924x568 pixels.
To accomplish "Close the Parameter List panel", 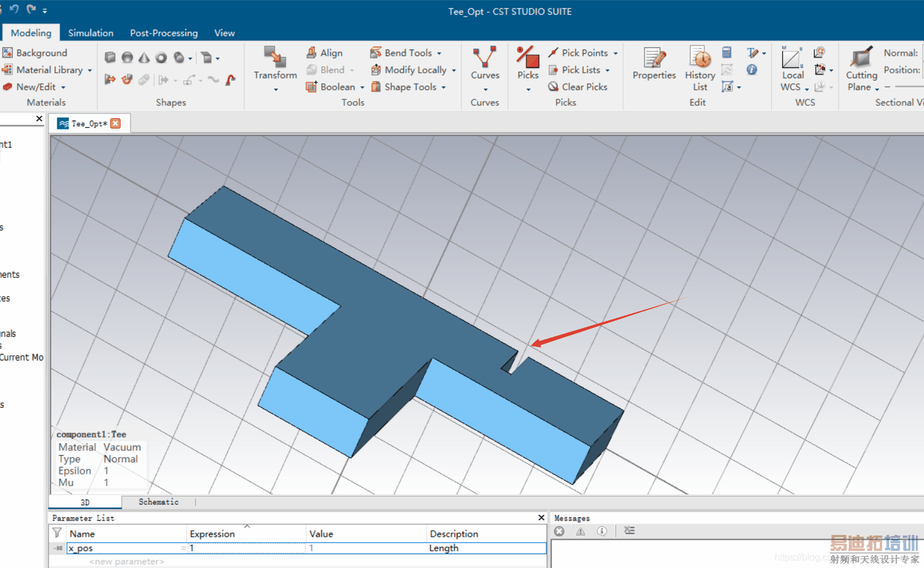I will 541,518.
